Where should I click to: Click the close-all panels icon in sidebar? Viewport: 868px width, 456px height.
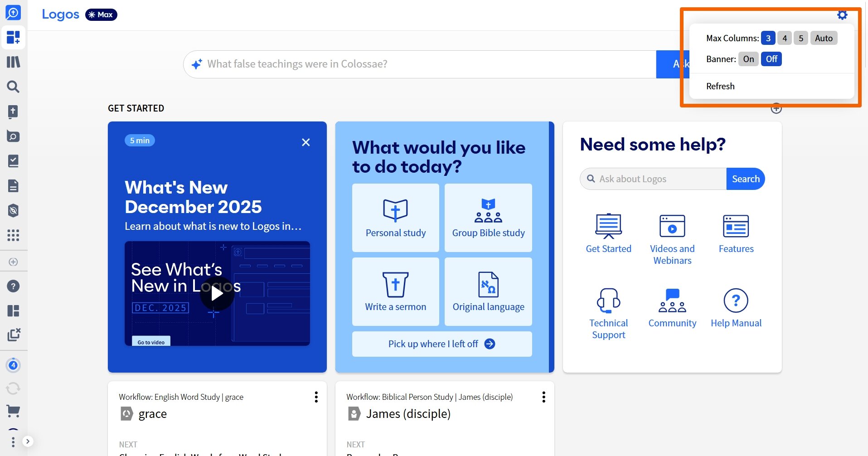[x=14, y=335]
